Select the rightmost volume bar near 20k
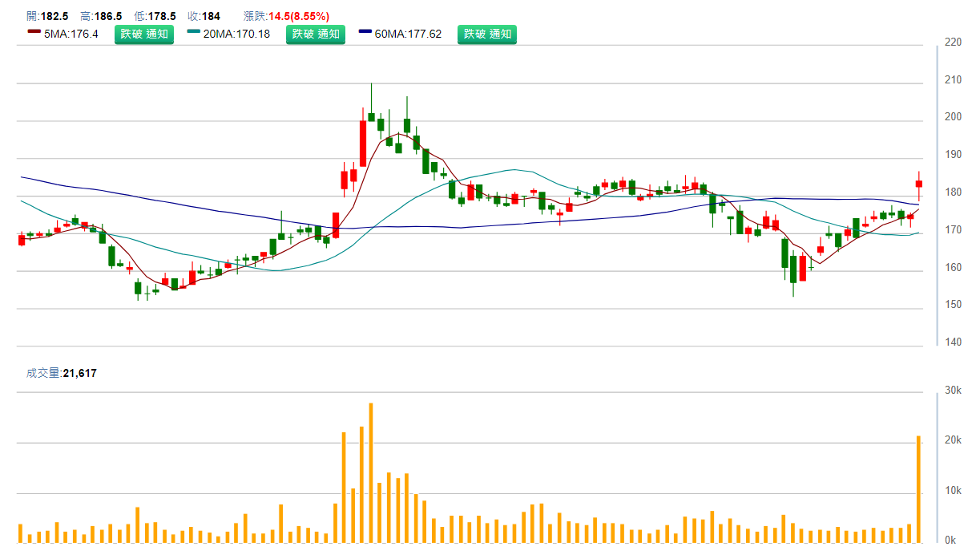 918,489
